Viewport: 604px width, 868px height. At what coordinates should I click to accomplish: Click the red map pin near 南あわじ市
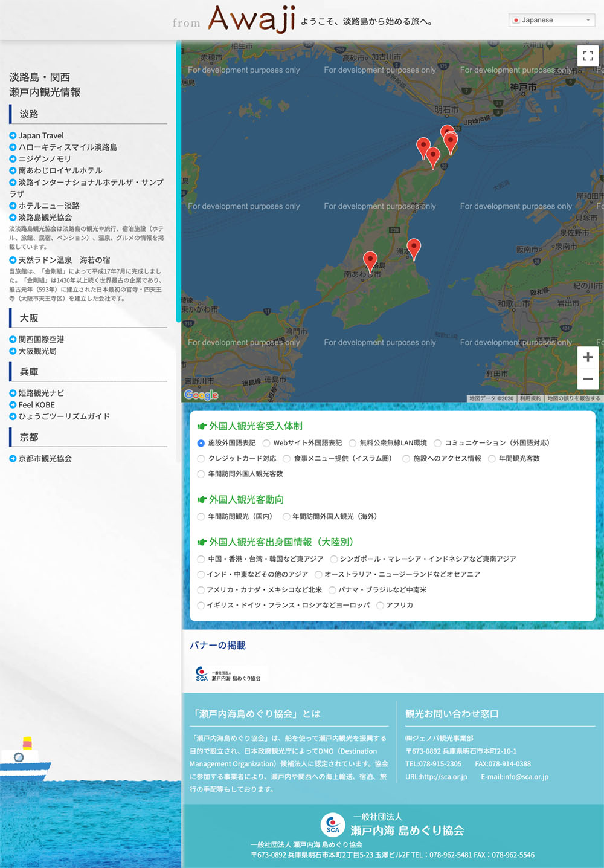pyautogui.click(x=370, y=261)
